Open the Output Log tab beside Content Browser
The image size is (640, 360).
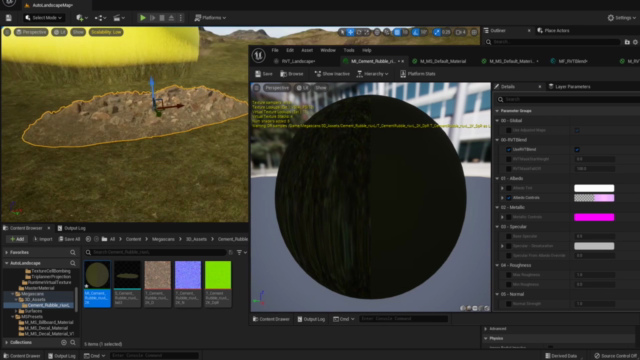72,228
